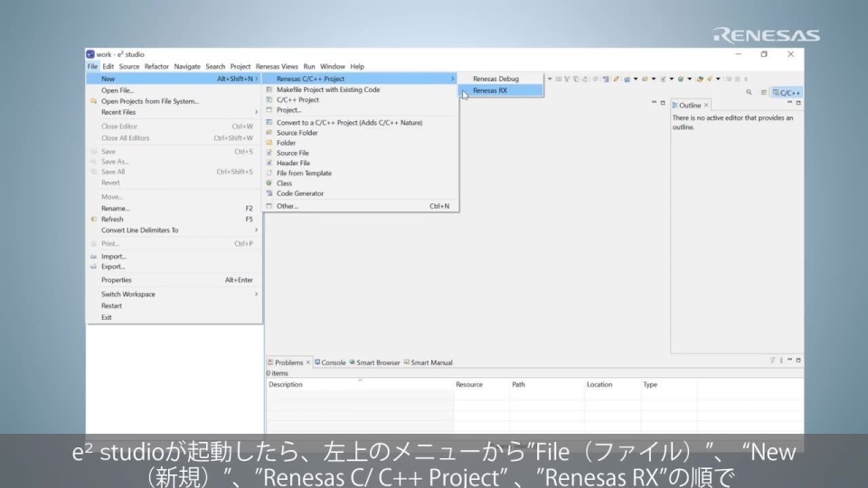This screenshot has height=488, width=868.
Task: Maximize the Problems panel
Action: pos(798,361)
